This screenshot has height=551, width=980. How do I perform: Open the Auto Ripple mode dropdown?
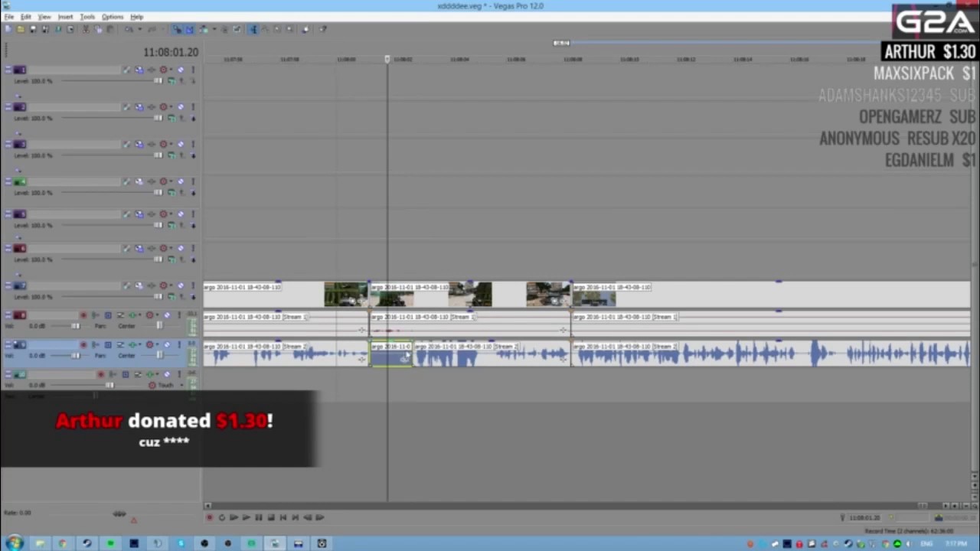(x=214, y=29)
